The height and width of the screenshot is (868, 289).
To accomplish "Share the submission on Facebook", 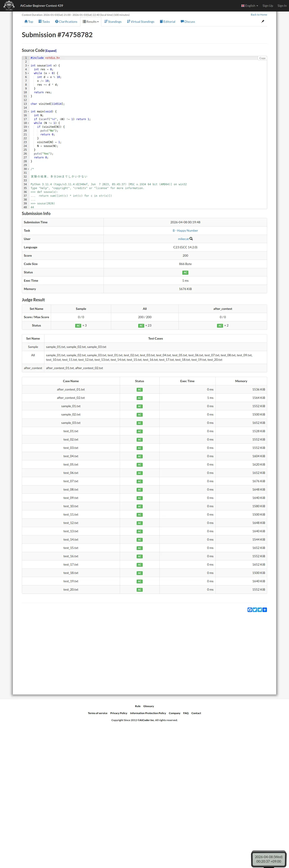I will (x=250, y=610).
